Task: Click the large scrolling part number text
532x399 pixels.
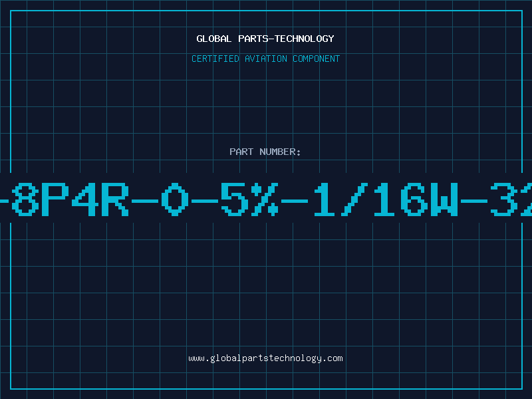Action: tap(266, 199)
